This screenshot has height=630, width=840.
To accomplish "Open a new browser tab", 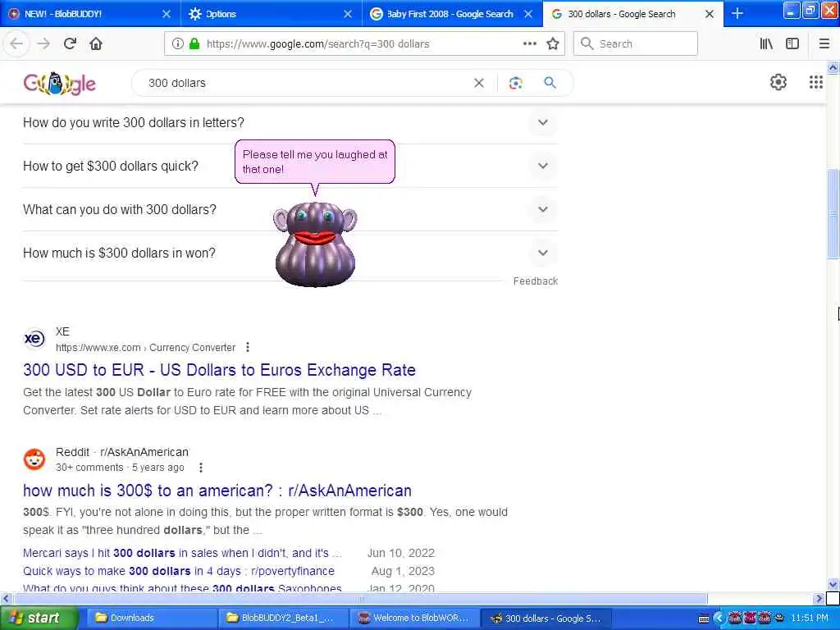I will (x=737, y=13).
